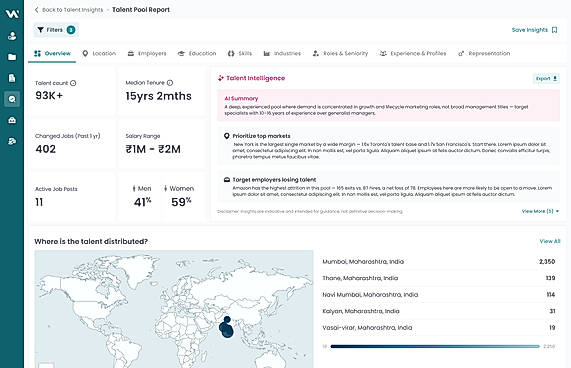Image resolution: width=571 pixels, height=368 pixels.
Task: Click the Talent count info icon
Action: (x=73, y=83)
